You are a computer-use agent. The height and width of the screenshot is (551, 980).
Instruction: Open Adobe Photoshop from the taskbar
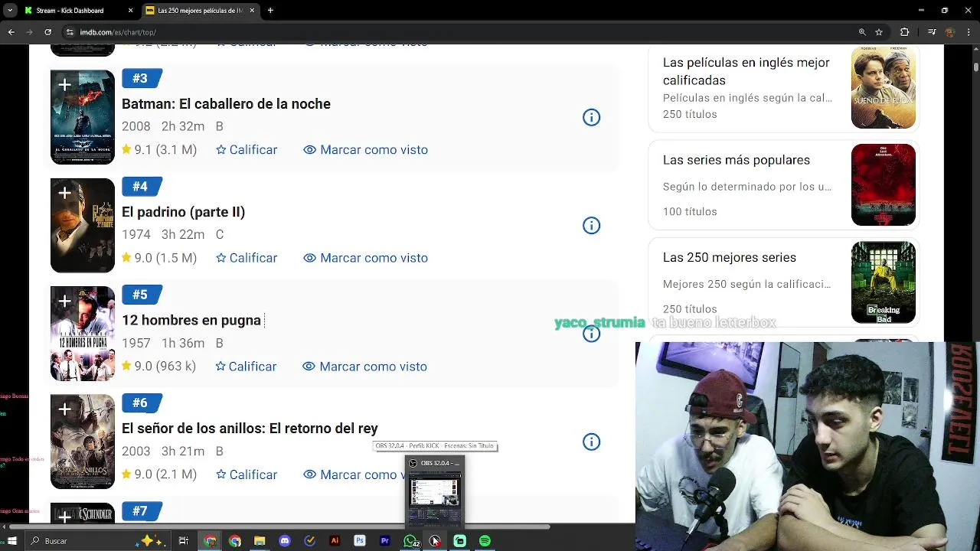360,541
